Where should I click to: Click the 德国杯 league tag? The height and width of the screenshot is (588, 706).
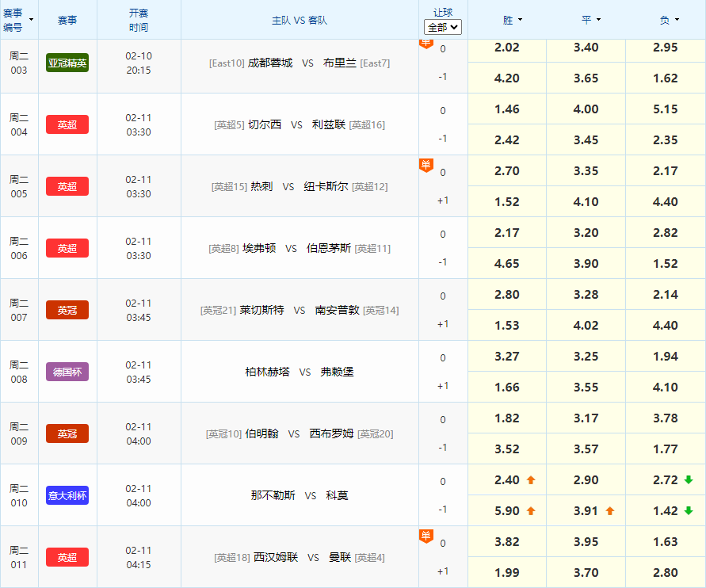pyautogui.click(x=67, y=372)
